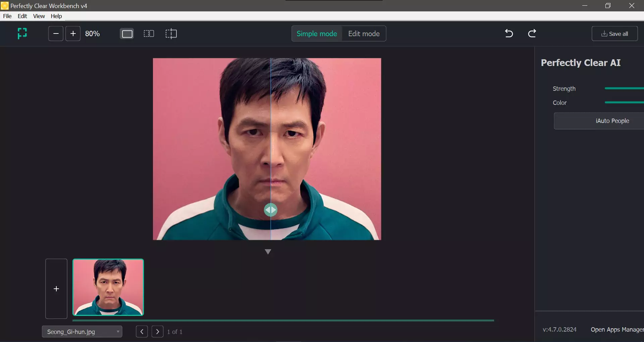
Task: Go to the previous image
Action: point(142,332)
